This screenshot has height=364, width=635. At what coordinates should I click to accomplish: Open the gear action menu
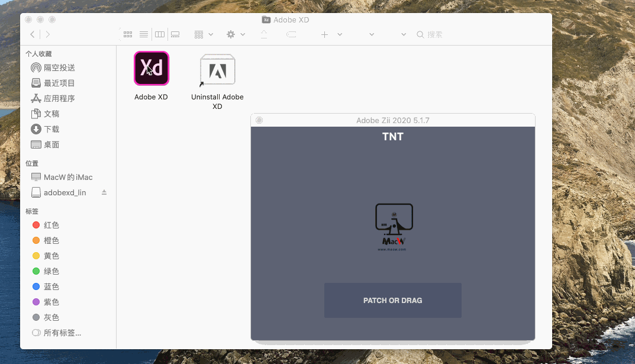(x=236, y=34)
